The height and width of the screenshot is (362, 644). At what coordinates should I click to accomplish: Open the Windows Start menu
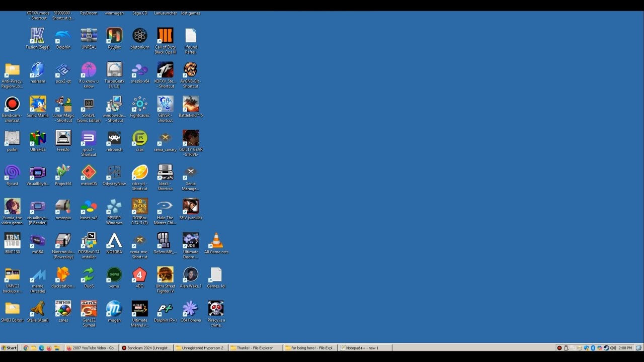[9, 348]
